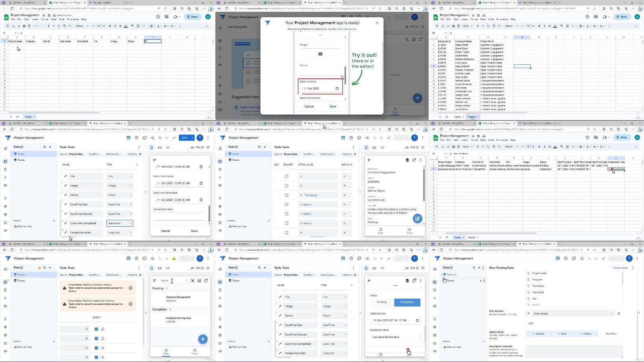Toggle Updates in the slice Update mode

point(538,334)
